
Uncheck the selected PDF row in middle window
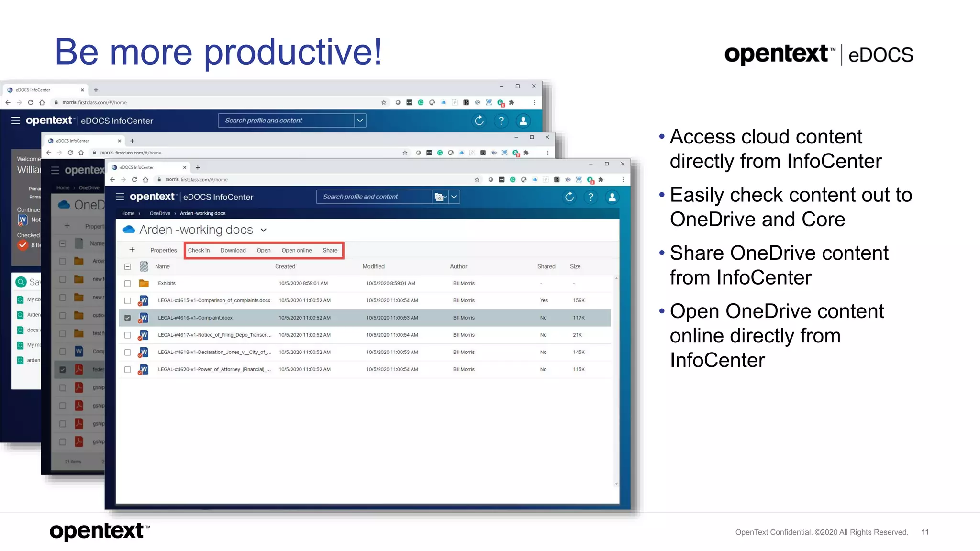click(63, 369)
